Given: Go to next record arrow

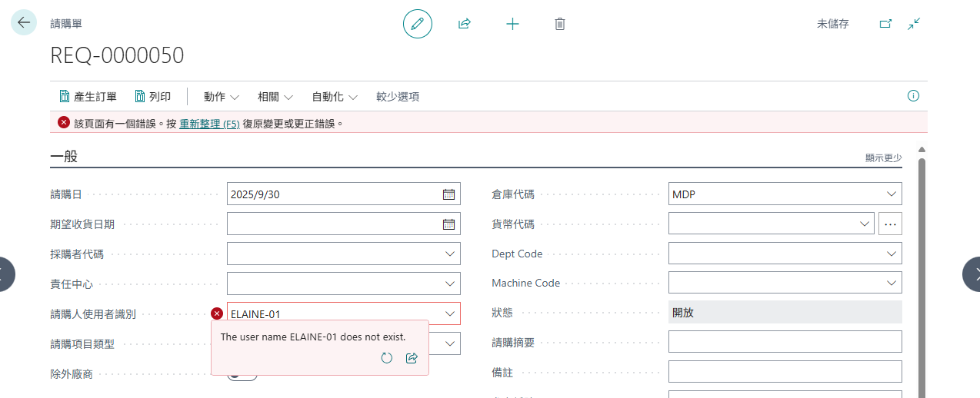Looking at the screenshot, I should click(973, 274).
